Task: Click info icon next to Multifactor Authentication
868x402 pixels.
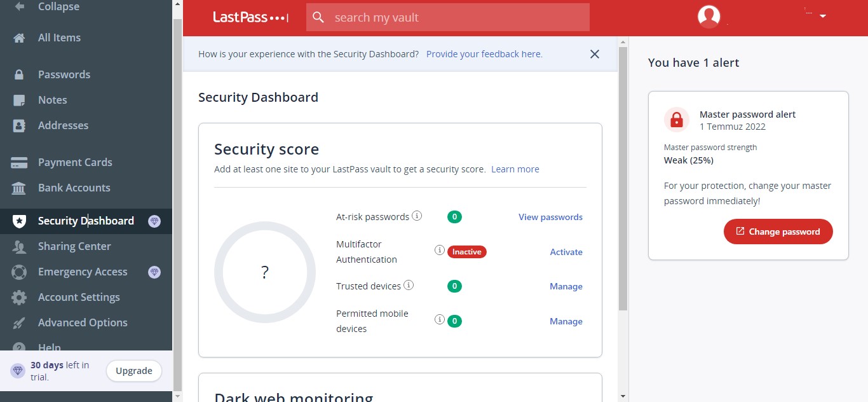Action: pos(439,250)
